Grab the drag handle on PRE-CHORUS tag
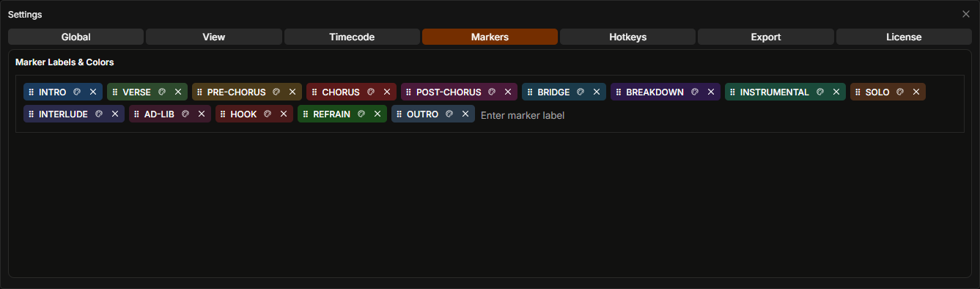 pos(200,92)
